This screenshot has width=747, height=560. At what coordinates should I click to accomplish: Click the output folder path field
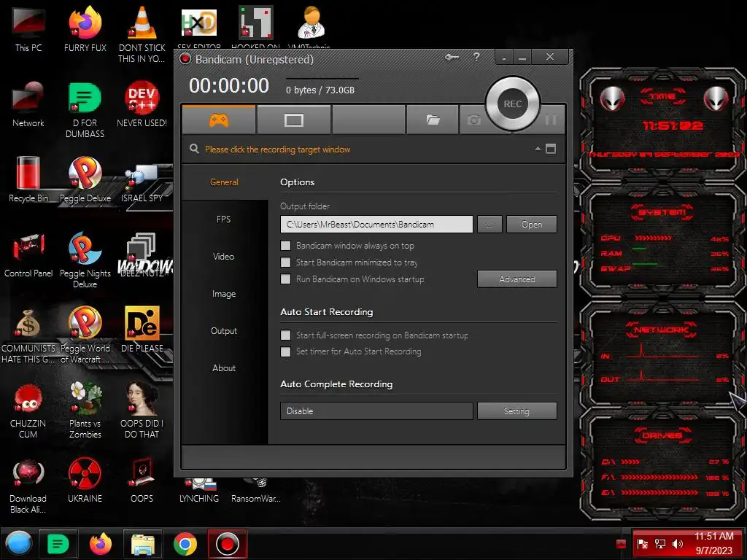pyautogui.click(x=376, y=225)
